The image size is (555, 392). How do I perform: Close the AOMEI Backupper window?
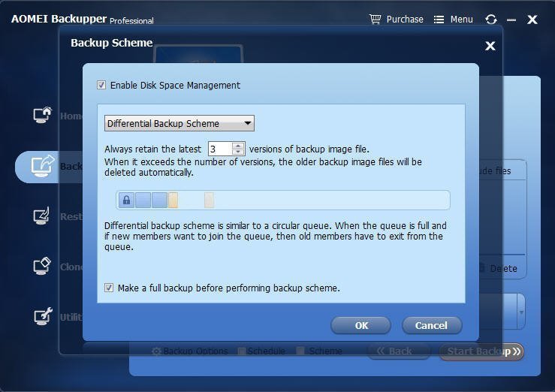(x=532, y=20)
